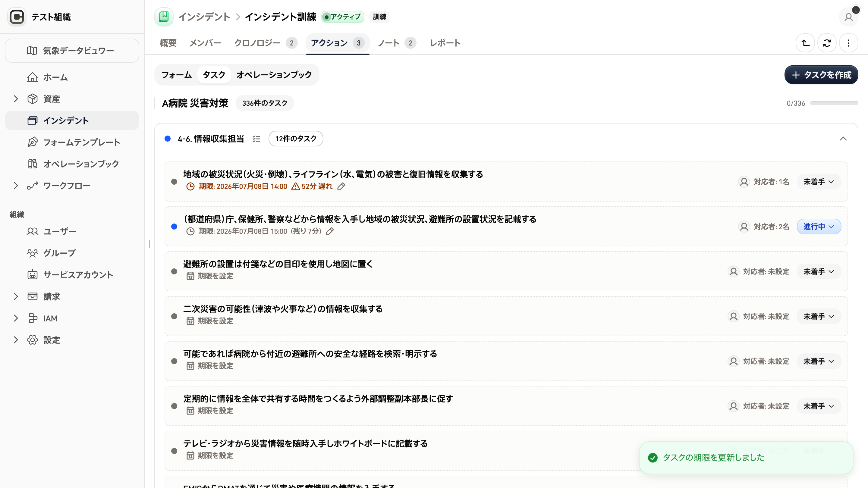Switch to the クロノロジー tab
This screenshot has height=488, width=868.
tap(266, 43)
